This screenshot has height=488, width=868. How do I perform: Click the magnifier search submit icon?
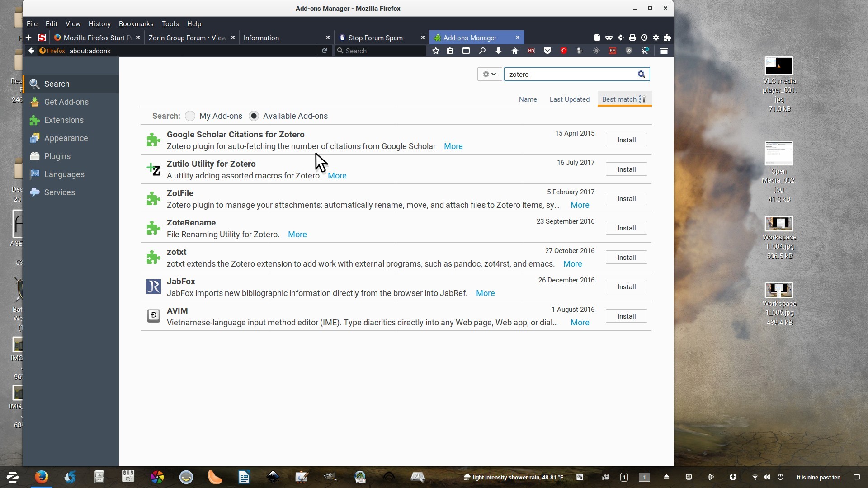[x=642, y=74]
